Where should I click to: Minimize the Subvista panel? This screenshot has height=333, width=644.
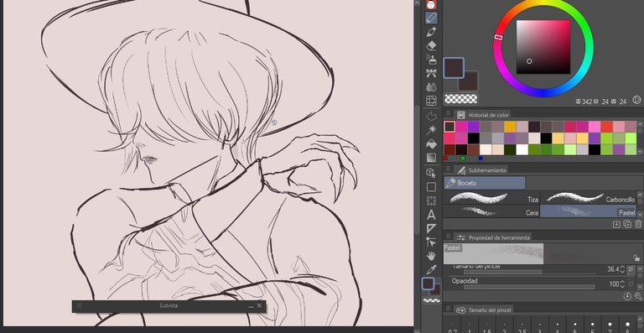pos(251,306)
